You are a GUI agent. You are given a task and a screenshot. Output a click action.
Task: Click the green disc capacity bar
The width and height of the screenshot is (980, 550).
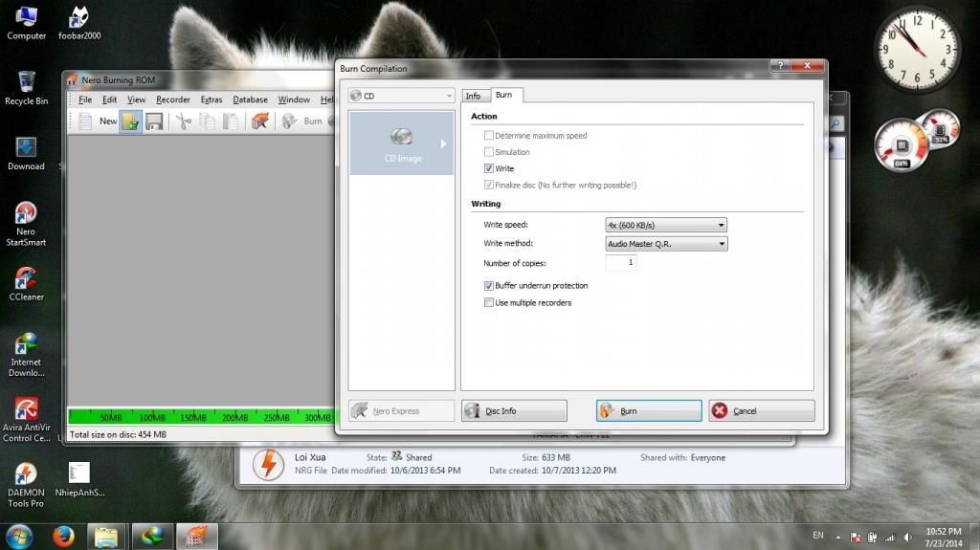pos(200,416)
